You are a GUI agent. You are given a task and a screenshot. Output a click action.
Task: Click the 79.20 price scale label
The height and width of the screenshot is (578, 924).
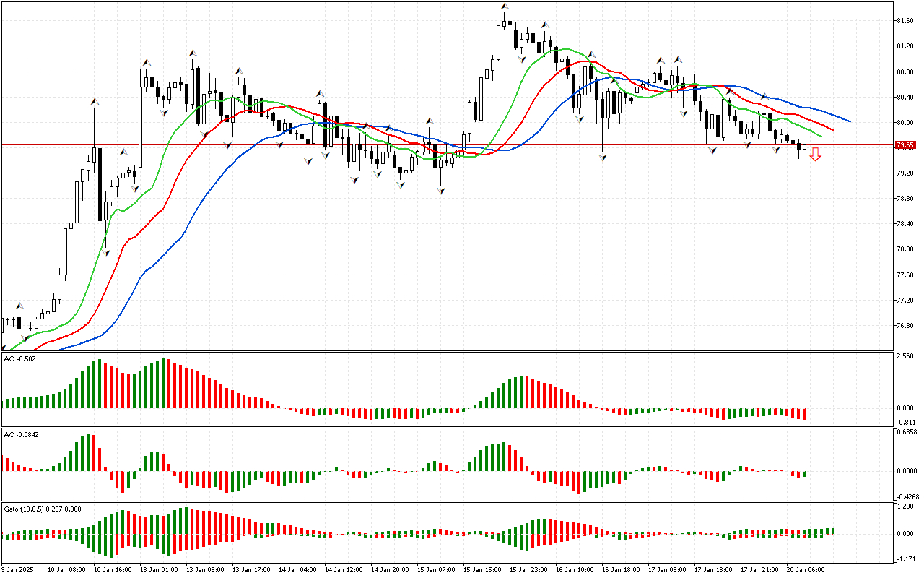click(905, 173)
